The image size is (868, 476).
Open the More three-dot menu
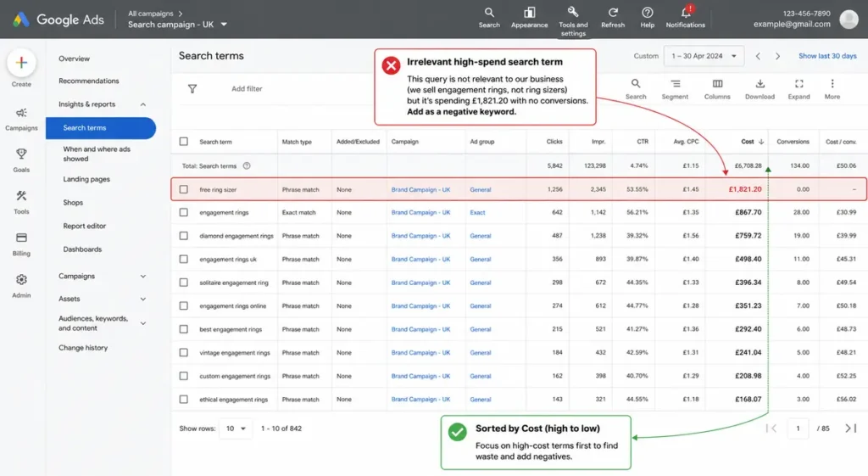832,84
